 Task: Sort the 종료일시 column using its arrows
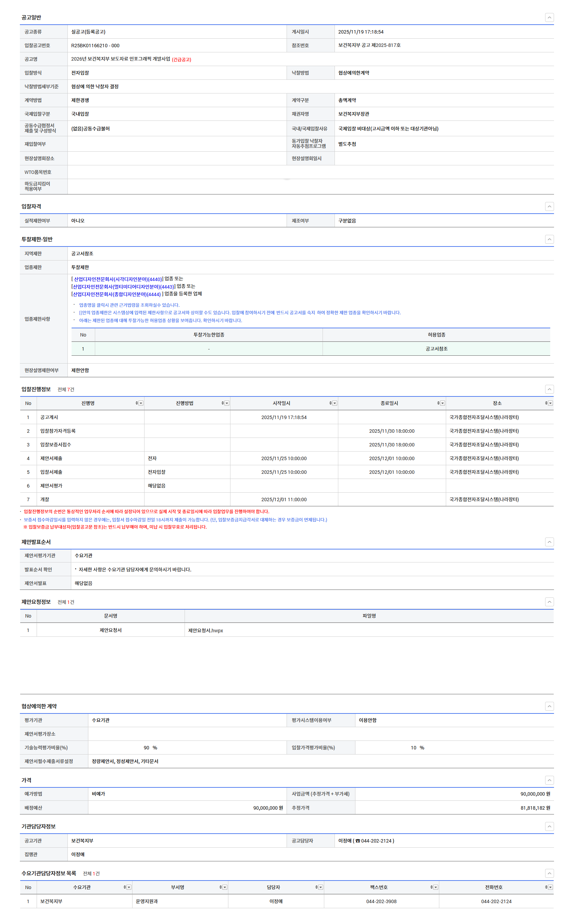click(438, 403)
